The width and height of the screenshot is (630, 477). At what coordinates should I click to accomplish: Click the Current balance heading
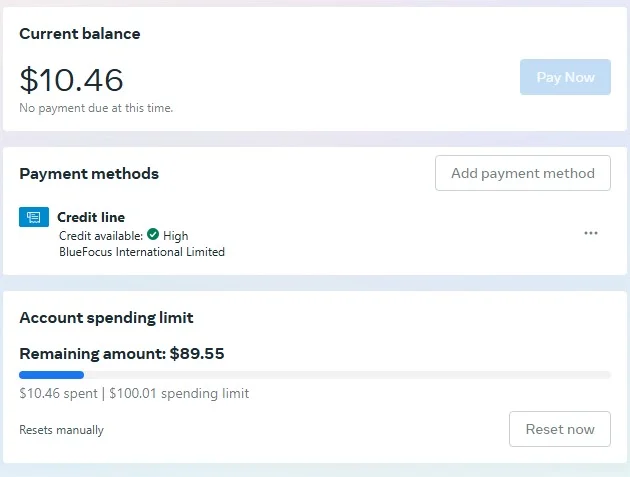[x=80, y=34]
